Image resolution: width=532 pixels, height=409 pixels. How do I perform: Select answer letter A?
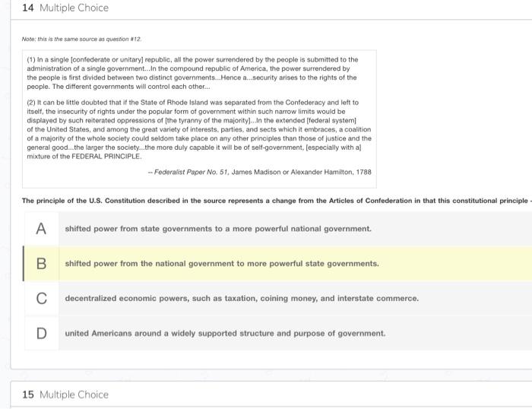(x=41, y=229)
